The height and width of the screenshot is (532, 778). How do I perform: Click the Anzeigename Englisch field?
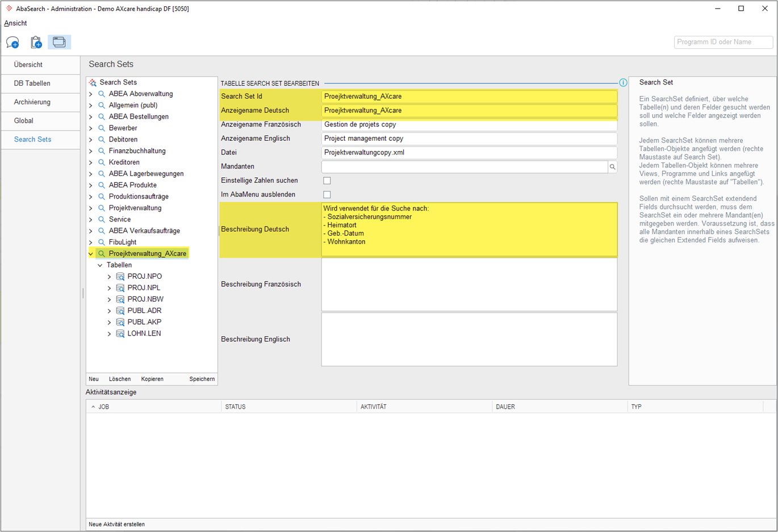[x=469, y=139]
